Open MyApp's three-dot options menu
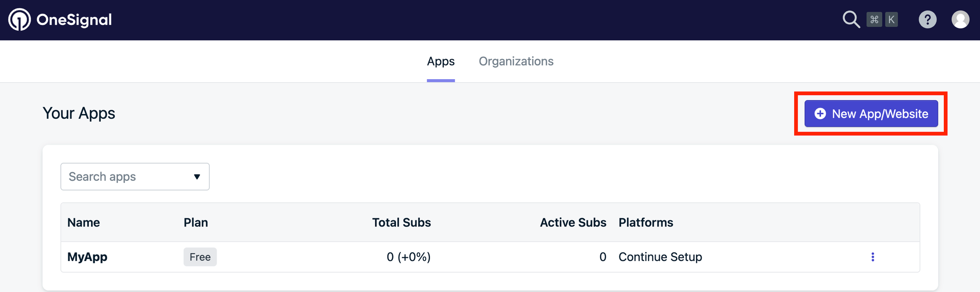The image size is (980, 292). (873, 257)
